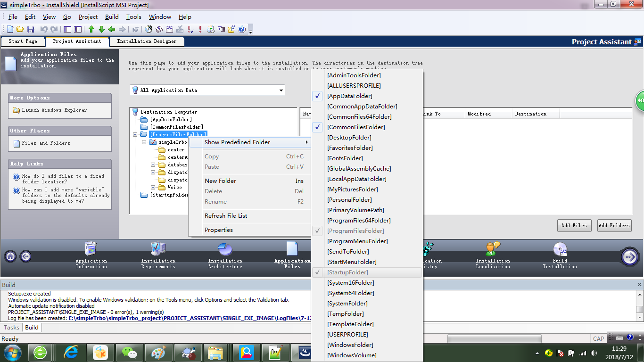Click the New Project toolbar icon
Viewport: 644px width, 362px height.
pyautogui.click(x=10, y=29)
